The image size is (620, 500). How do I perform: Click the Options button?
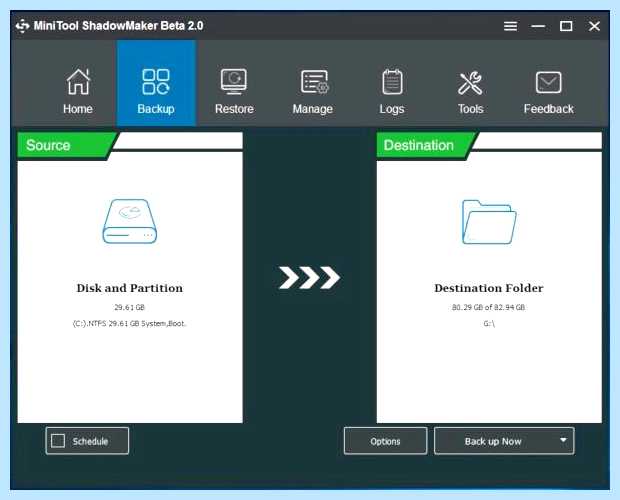386,441
